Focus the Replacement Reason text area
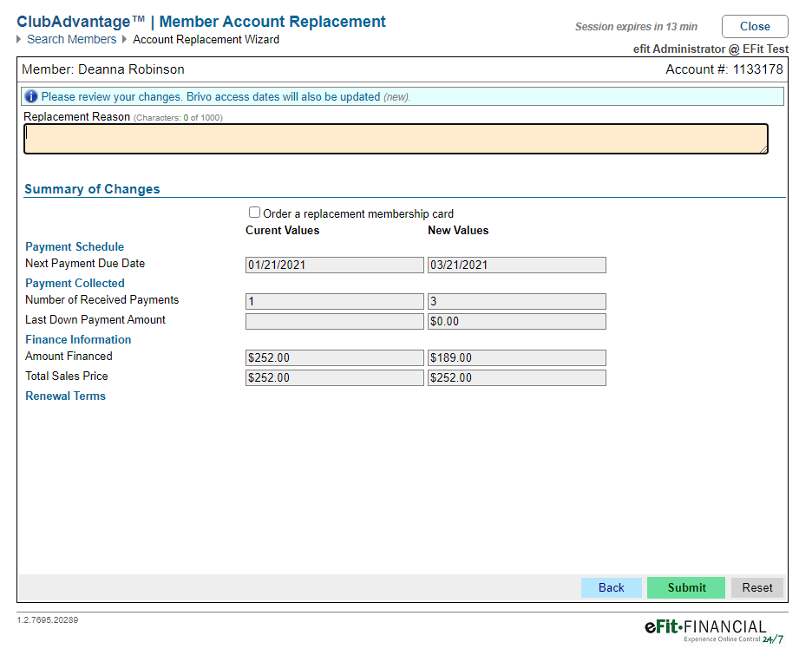812x655 pixels. point(396,139)
